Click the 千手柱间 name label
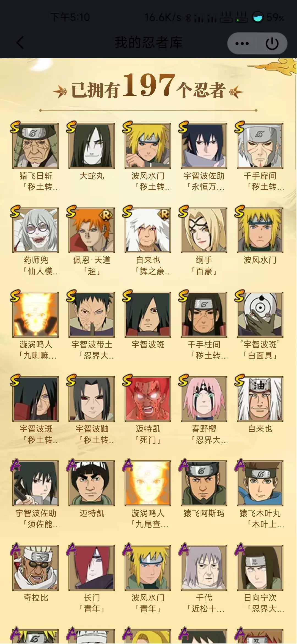The width and height of the screenshot is (297, 644). point(204,344)
